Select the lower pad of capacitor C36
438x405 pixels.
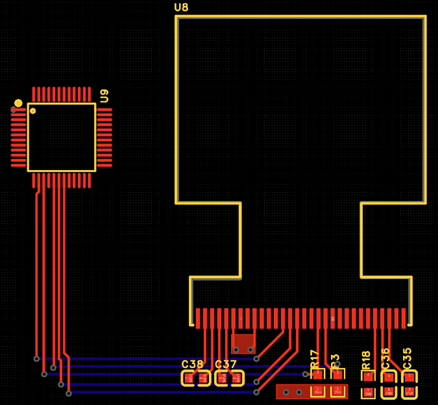coord(388,392)
